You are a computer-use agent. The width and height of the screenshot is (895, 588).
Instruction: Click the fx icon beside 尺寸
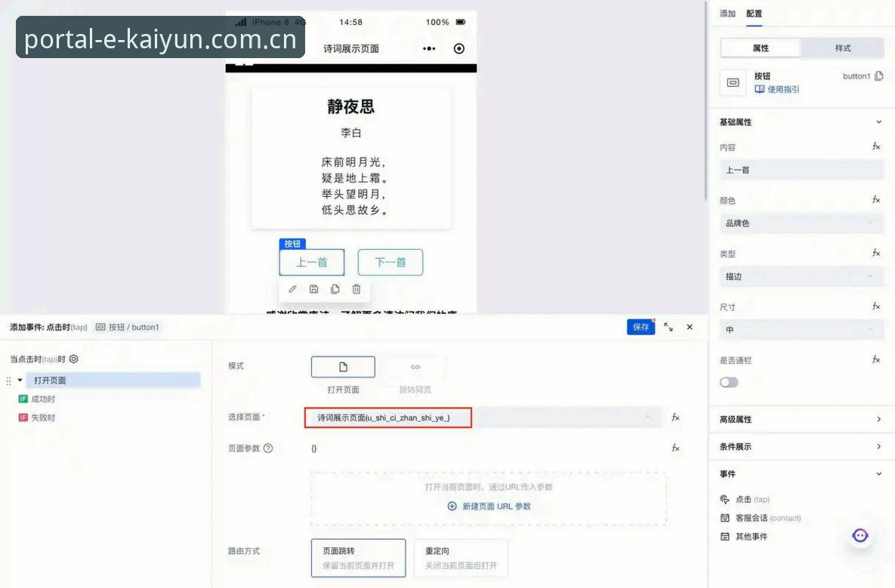[x=876, y=306]
